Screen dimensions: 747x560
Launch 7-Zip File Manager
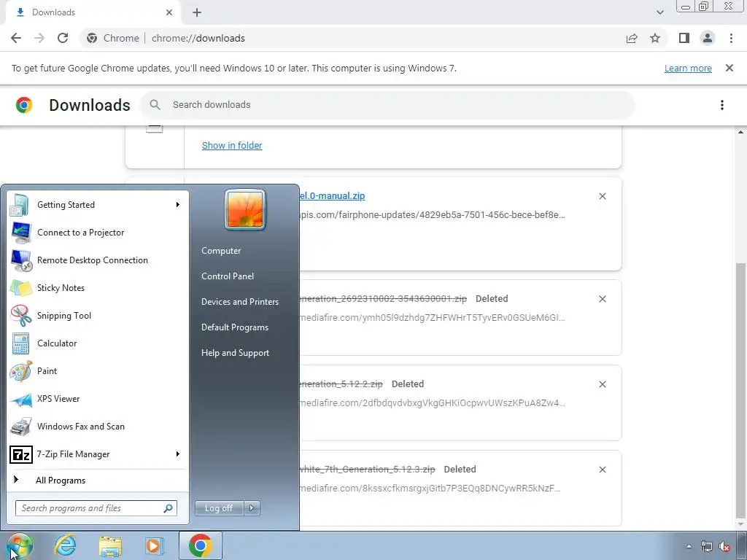pos(98,454)
